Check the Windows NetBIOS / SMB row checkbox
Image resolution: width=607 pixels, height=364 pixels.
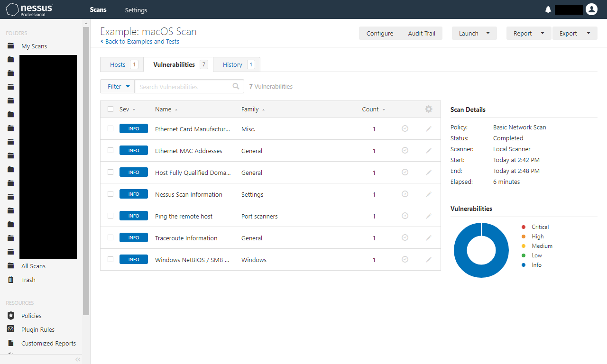110,259
